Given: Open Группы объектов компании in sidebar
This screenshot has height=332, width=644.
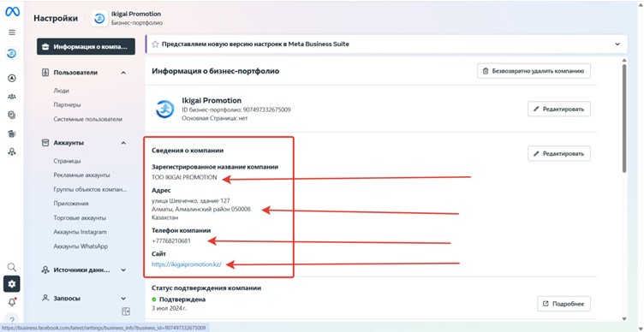Looking at the screenshot, I should pos(91,190).
